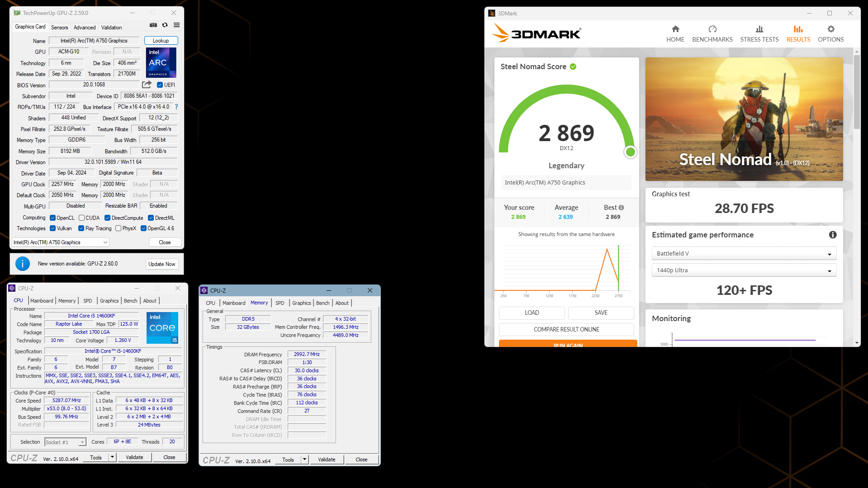The image size is (868, 488).
Task: Open 3DMark Options gear icon
Action: (x=831, y=29)
